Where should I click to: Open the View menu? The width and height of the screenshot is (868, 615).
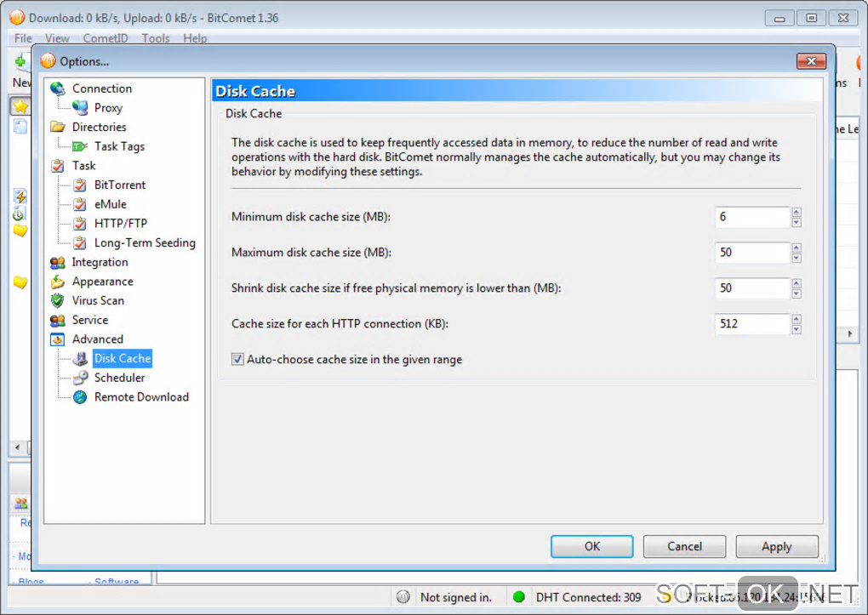57,38
